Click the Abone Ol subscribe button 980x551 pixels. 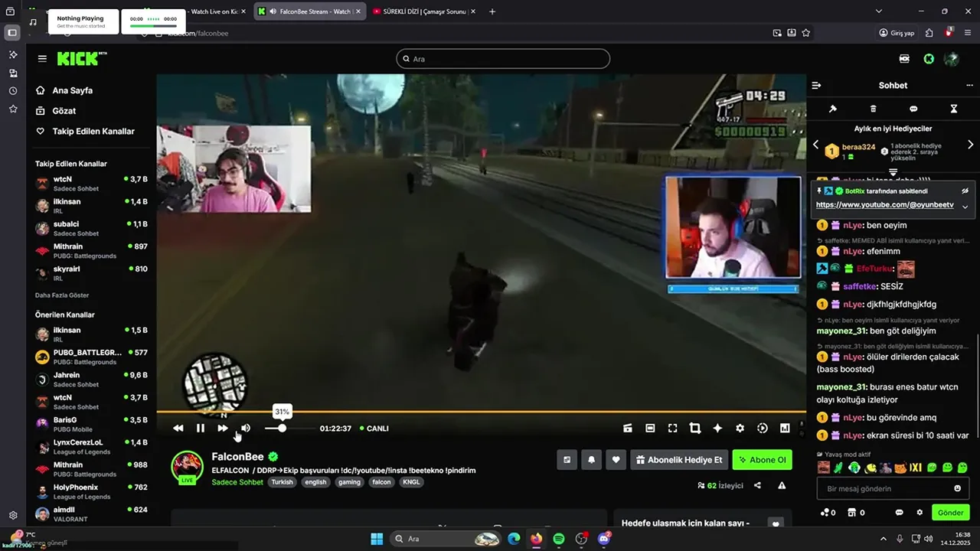point(763,460)
